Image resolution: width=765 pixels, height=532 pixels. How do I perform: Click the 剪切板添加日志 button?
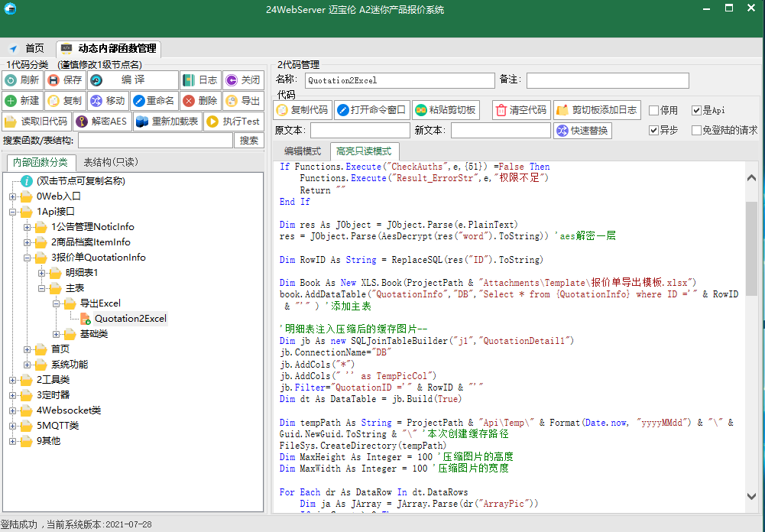pyautogui.click(x=597, y=110)
